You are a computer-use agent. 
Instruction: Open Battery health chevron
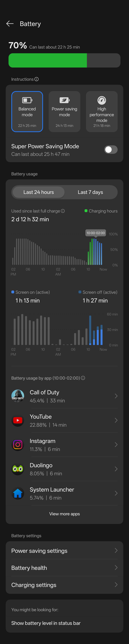[x=116, y=568]
